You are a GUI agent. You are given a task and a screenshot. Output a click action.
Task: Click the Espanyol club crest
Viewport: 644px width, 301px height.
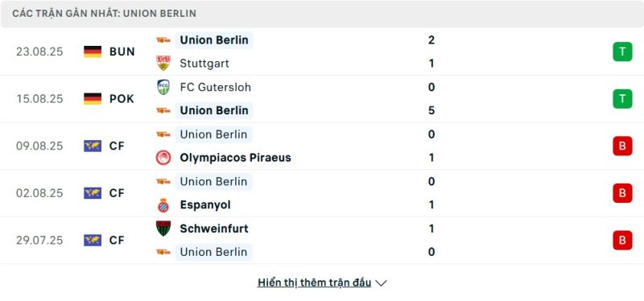coord(163,205)
